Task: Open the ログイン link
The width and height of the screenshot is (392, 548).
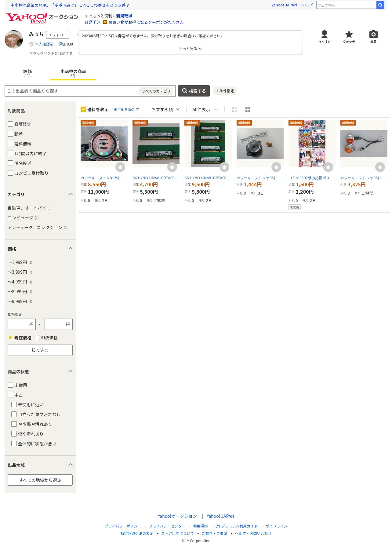Action: tap(93, 22)
